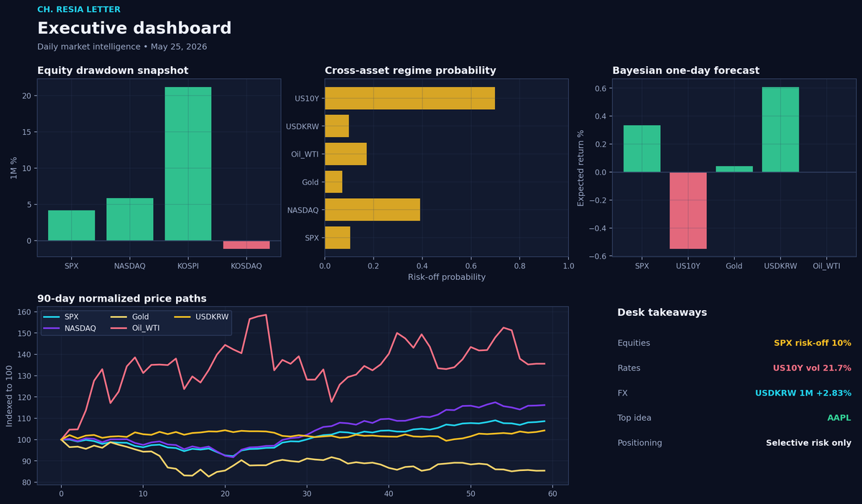This screenshot has height=504, width=862.
Task: Click 'Cross-asset regime probability' chart title
Action: [x=410, y=70]
